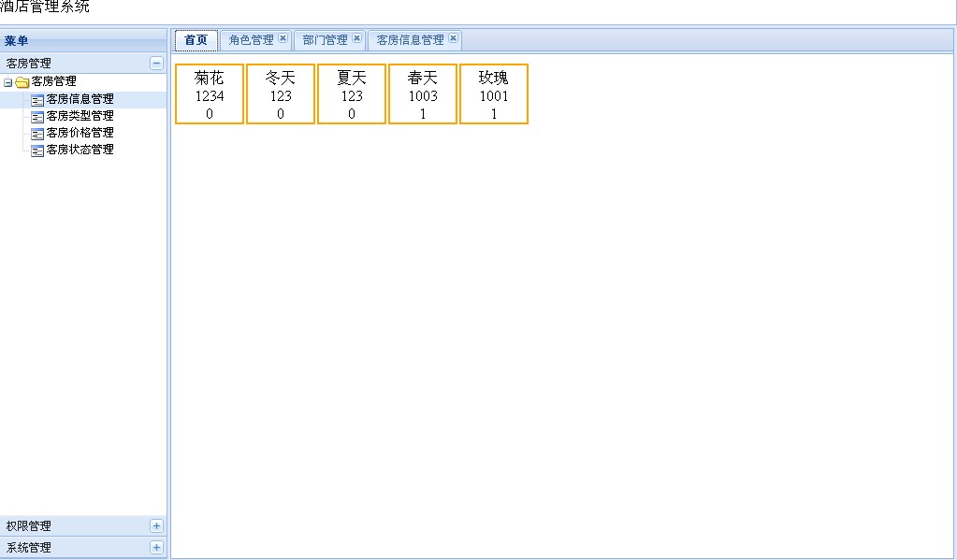
Task: Open 客房类型管理 in the tree
Action: coord(80,116)
